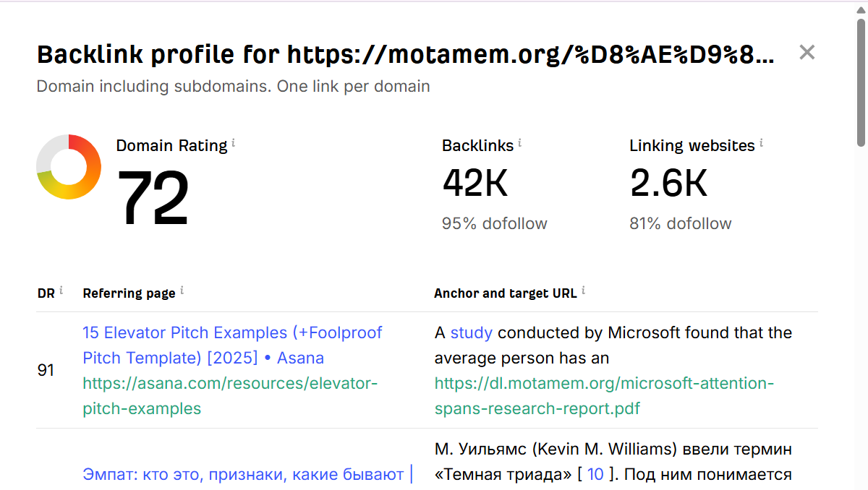Select the DR column header
Viewport: 868px width, 490px height.
click(46, 293)
